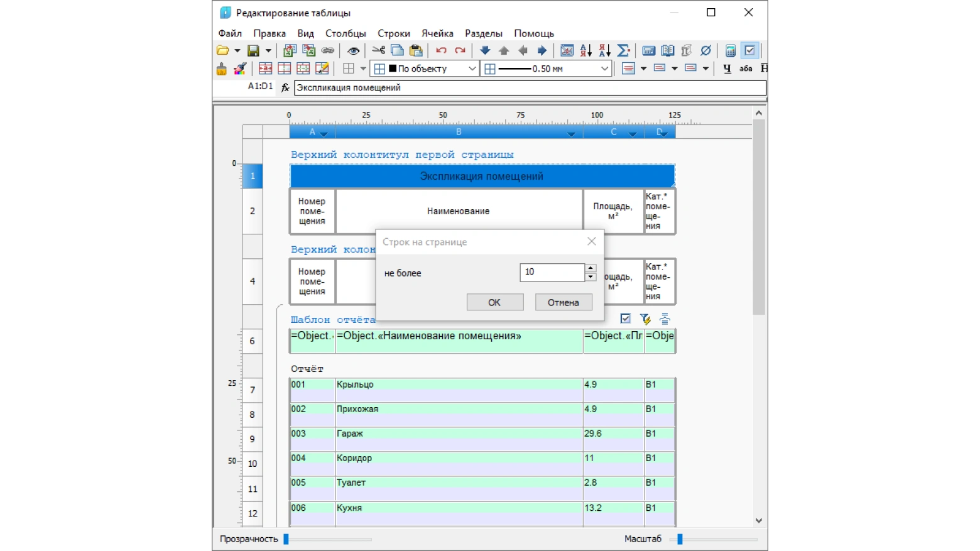Click the blue right arrow icon
Screen dimensions: 980x551
click(542, 50)
